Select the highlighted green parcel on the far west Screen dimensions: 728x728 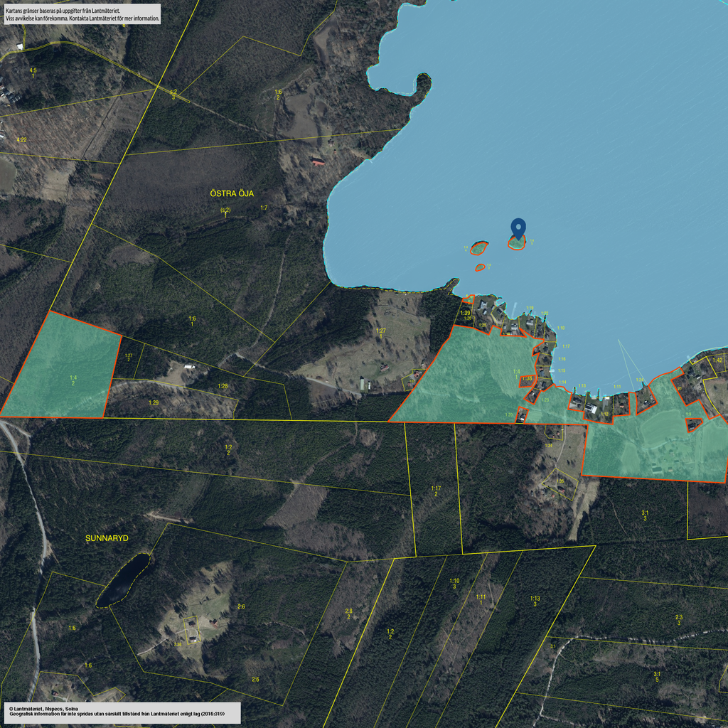coord(64,366)
